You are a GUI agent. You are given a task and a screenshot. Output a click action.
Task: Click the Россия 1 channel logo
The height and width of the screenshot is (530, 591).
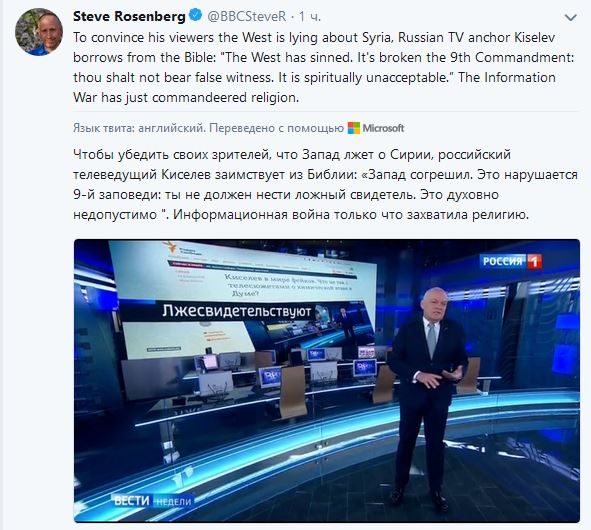tap(511, 261)
